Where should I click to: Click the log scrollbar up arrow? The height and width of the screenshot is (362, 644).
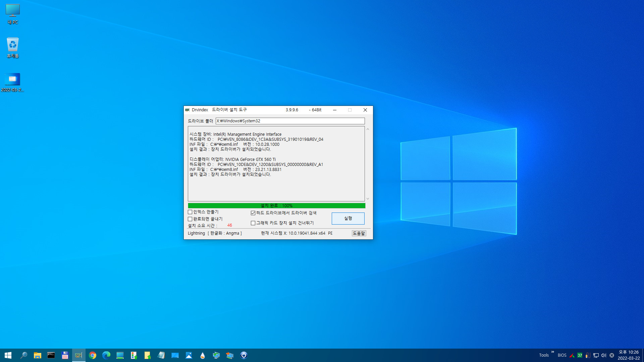368,129
